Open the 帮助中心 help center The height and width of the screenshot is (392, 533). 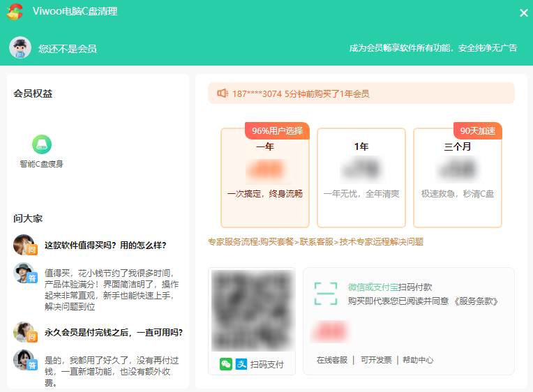pyautogui.click(x=418, y=360)
